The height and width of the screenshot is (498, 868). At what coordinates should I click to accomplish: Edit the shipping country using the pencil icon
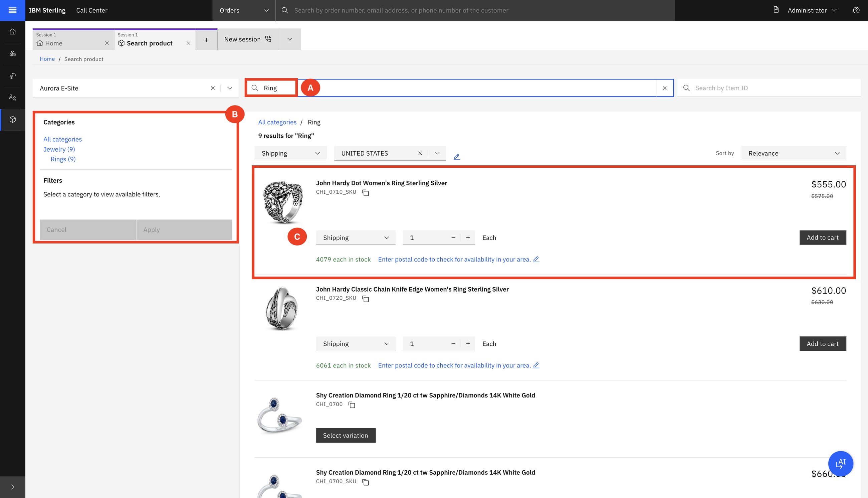(457, 157)
